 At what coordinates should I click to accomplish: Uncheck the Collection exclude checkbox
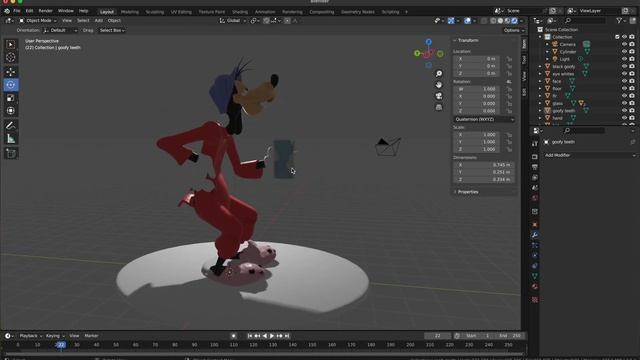(617, 37)
